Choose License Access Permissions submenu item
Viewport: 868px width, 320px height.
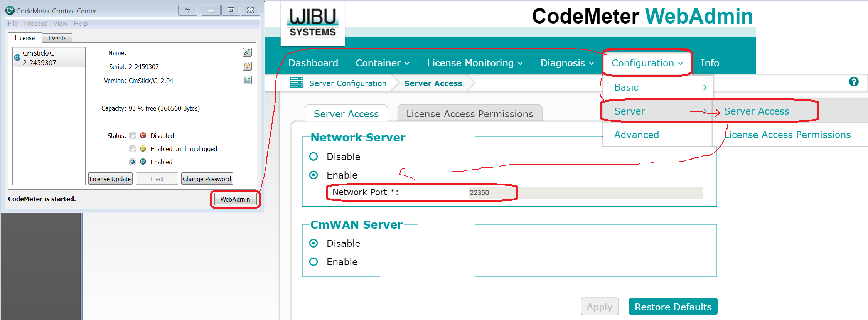(787, 135)
